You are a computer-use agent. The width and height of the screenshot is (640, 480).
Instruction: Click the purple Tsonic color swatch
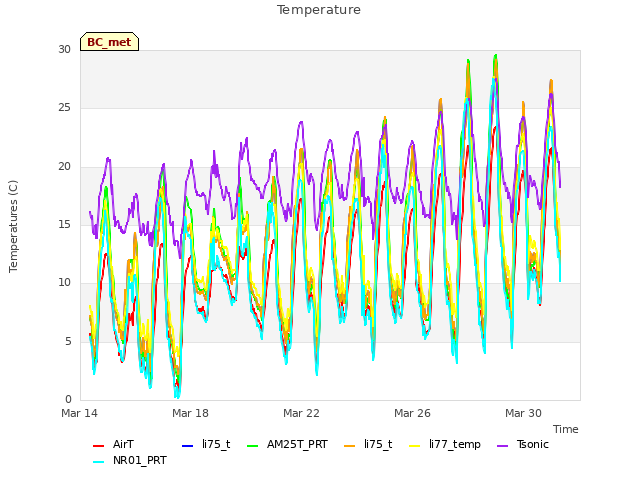[x=502, y=446]
